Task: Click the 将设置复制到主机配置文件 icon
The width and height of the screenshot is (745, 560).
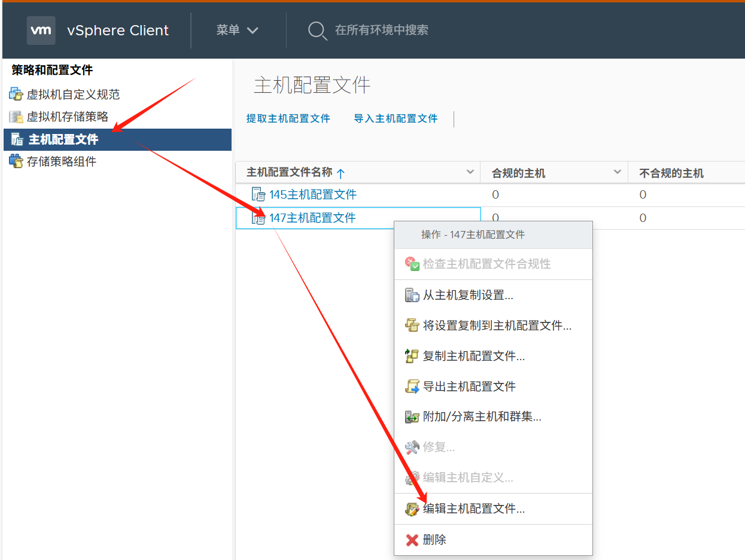Action: pos(412,325)
